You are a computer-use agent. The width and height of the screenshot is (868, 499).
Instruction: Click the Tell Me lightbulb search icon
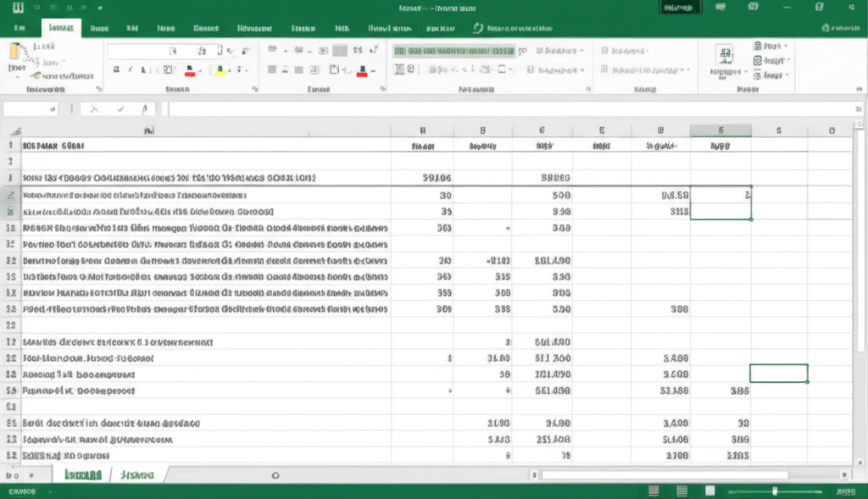pyautogui.click(x=478, y=28)
